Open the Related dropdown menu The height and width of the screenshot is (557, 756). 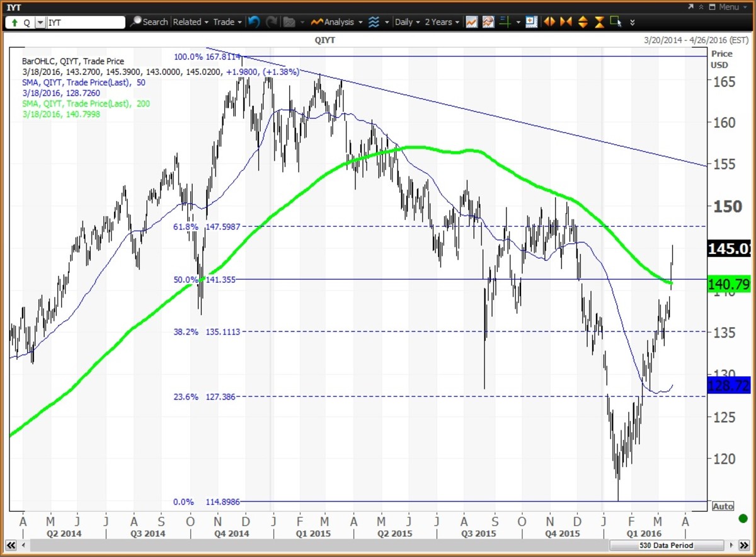(x=190, y=22)
